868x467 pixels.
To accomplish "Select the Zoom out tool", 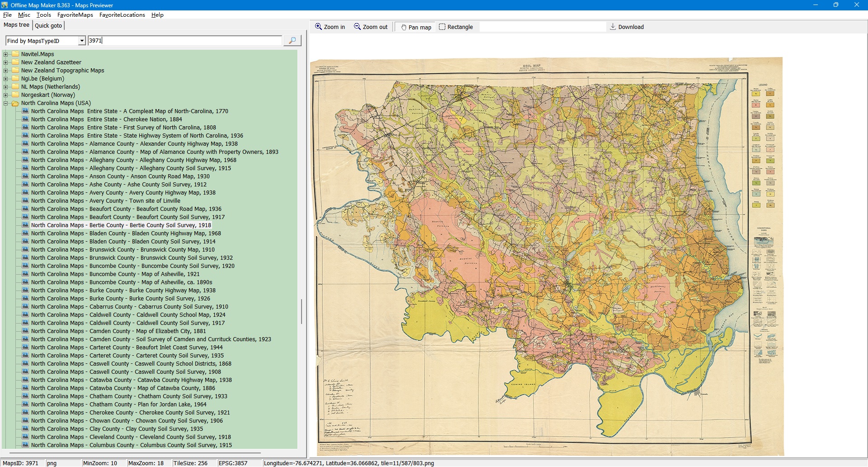I will pos(371,27).
